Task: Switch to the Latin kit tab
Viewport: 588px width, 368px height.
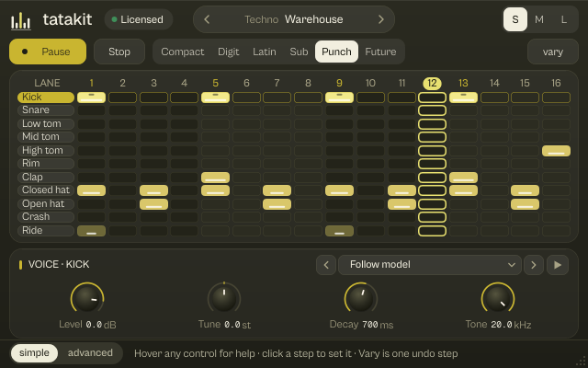Action: coord(265,52)
